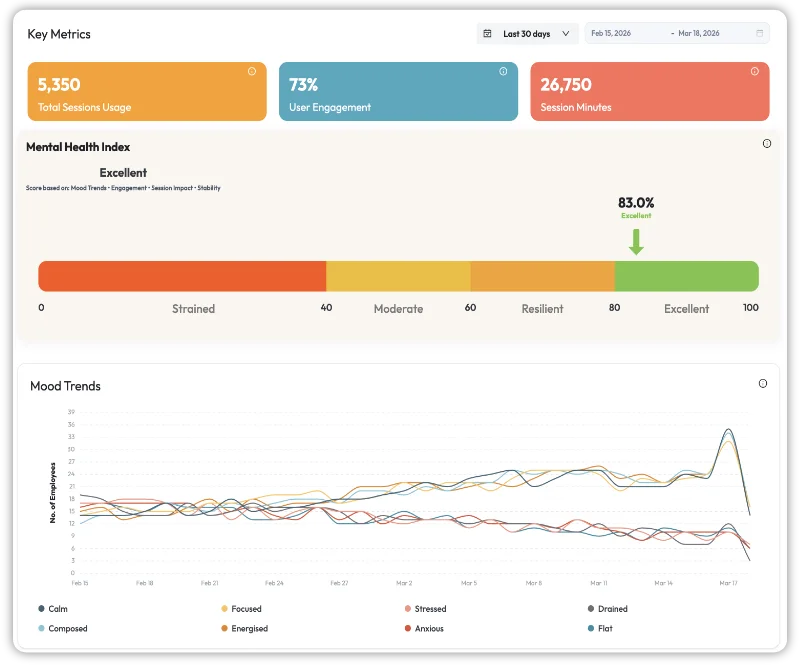This screenshot has height=667, width=800.
Task: Toggle the Anxious series in the legend
Action: 424,629
